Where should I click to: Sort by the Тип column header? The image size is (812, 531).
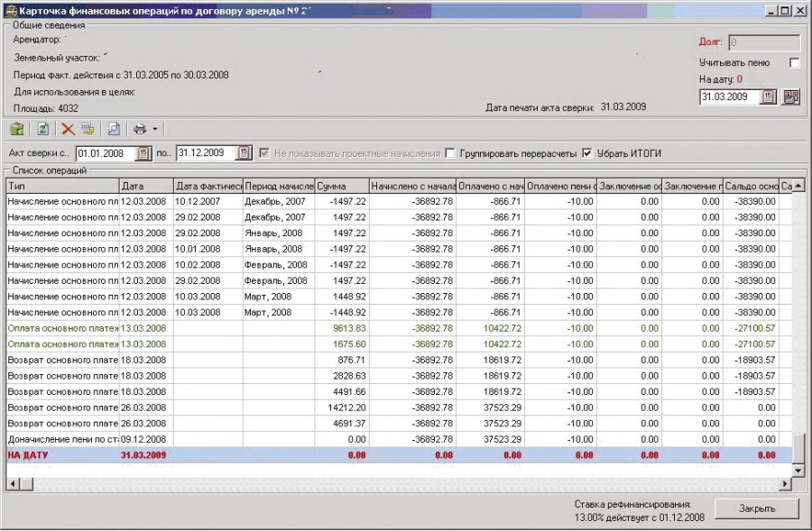pos(62,186)
